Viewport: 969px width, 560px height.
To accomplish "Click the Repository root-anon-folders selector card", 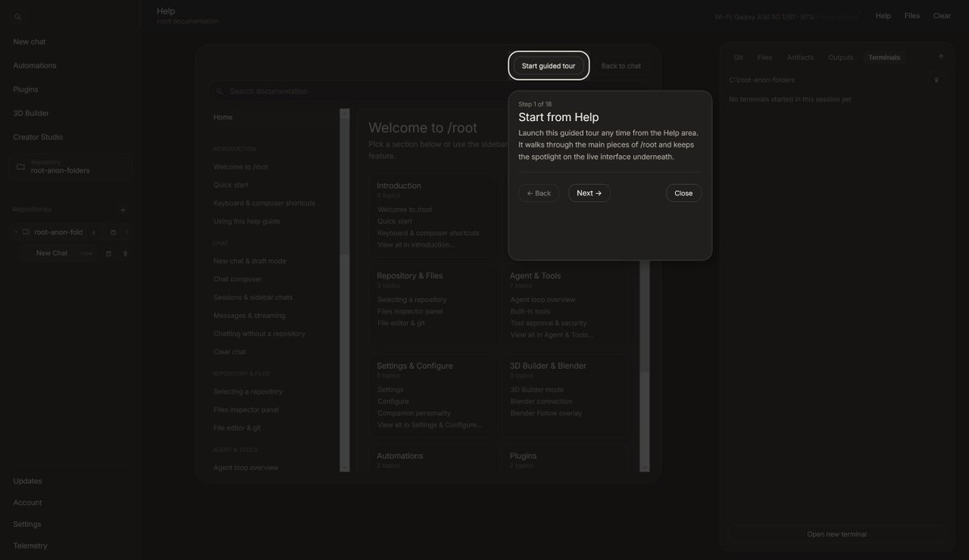I will tap(70, 166).
